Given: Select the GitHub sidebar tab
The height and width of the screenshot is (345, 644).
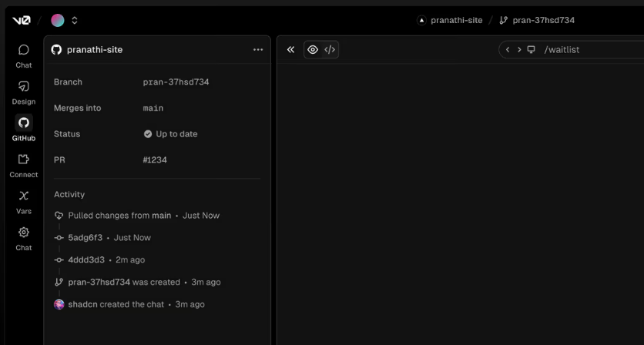Looking at the screenshot, I should pos(24,129).
